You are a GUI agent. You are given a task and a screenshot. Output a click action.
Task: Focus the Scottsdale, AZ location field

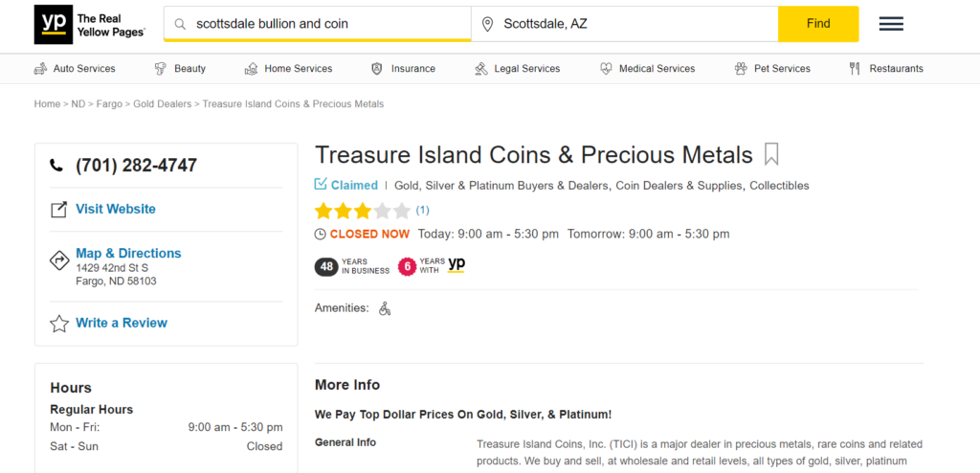pos(624,24)
